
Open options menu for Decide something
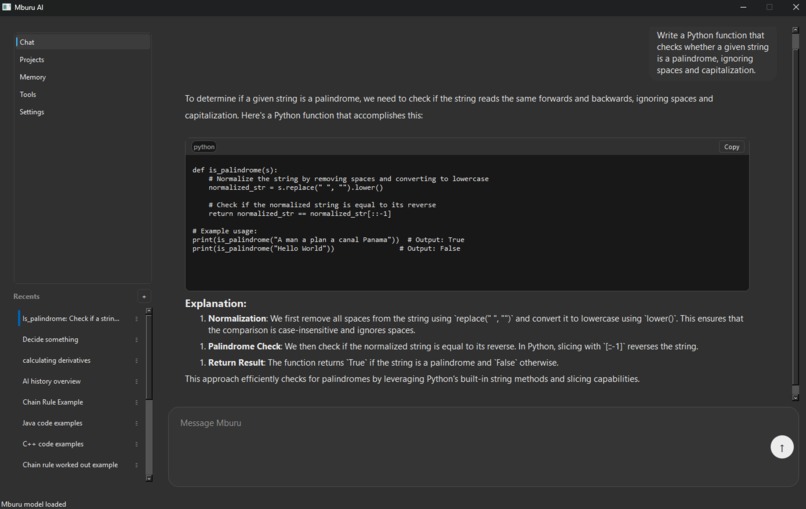click(136, 340)
